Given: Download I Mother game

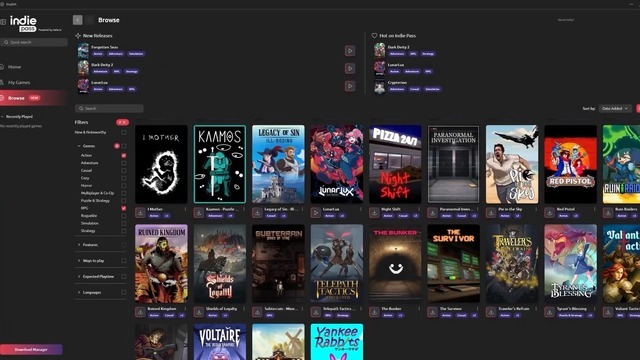Looking at the screenshot, I should (x=140, y=213).
